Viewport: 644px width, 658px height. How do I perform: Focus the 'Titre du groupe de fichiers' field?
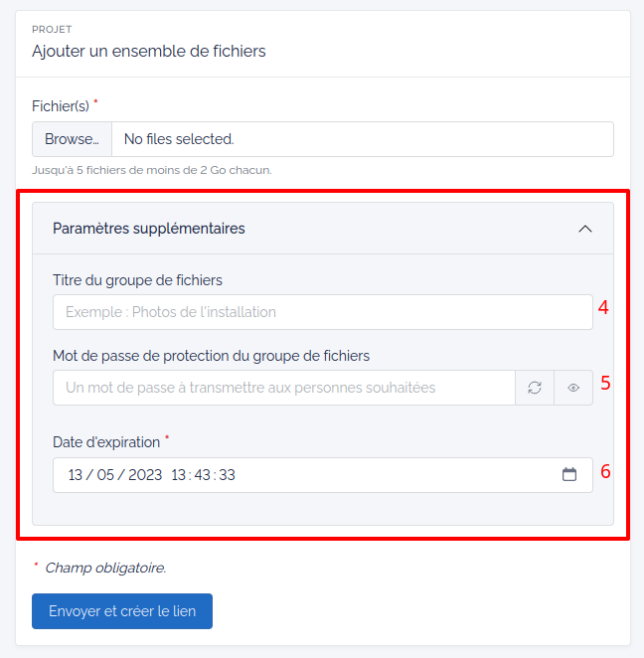[x=323, y=312]
